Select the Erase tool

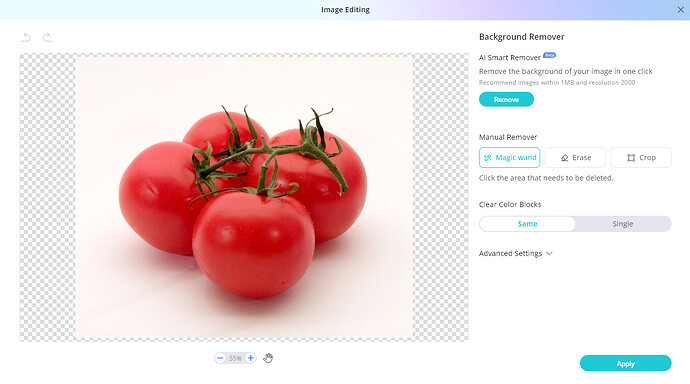tap(575, 157)
